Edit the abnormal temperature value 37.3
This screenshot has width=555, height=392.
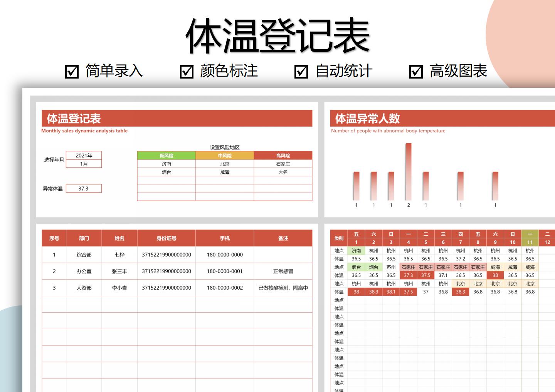pyautogui.click(x=84, y=188)
